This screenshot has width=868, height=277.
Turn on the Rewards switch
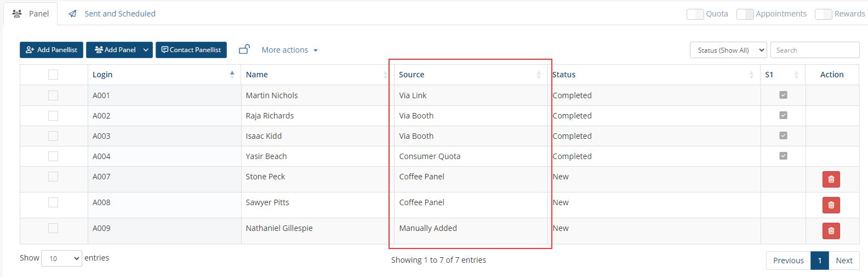tap(824, 14)
